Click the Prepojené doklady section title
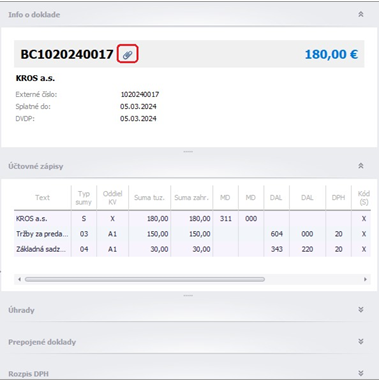Viewport: 379px width, 380px height. click(x=42, y=342)
